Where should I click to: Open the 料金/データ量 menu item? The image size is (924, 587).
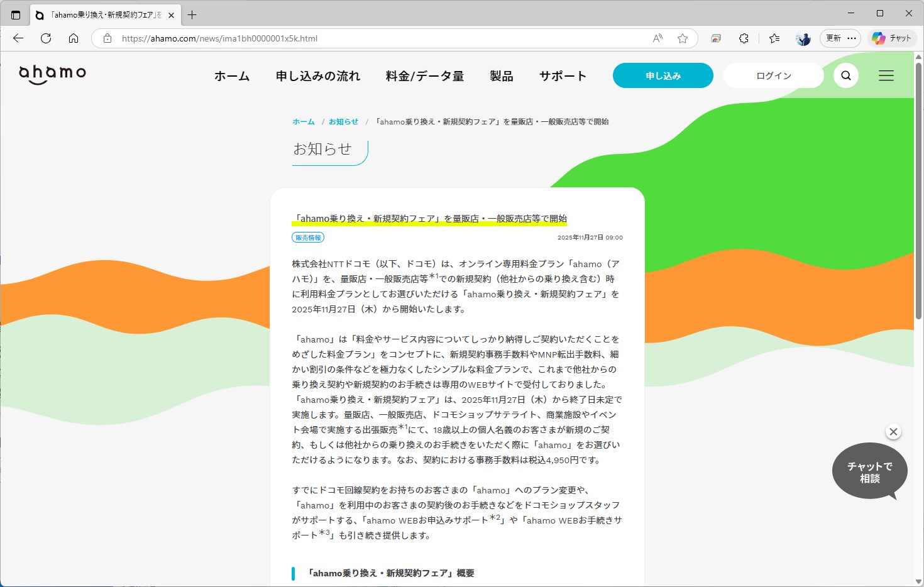[424, 75]
